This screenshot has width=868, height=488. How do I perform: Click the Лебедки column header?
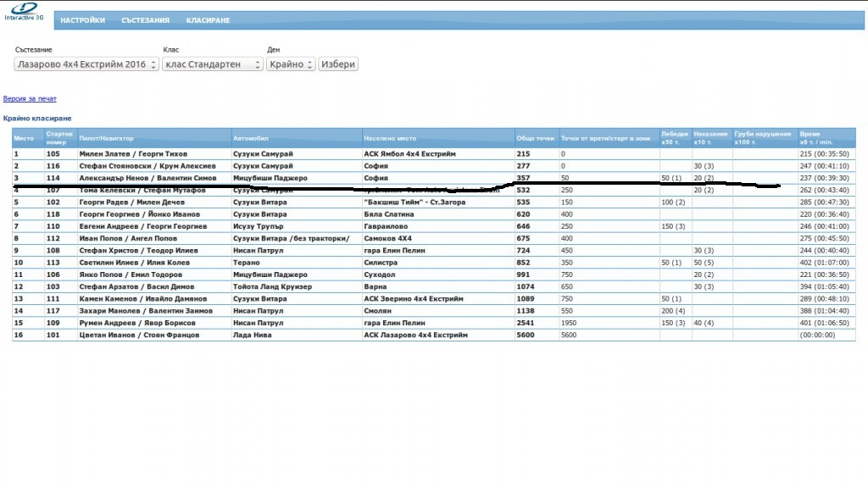674,138
